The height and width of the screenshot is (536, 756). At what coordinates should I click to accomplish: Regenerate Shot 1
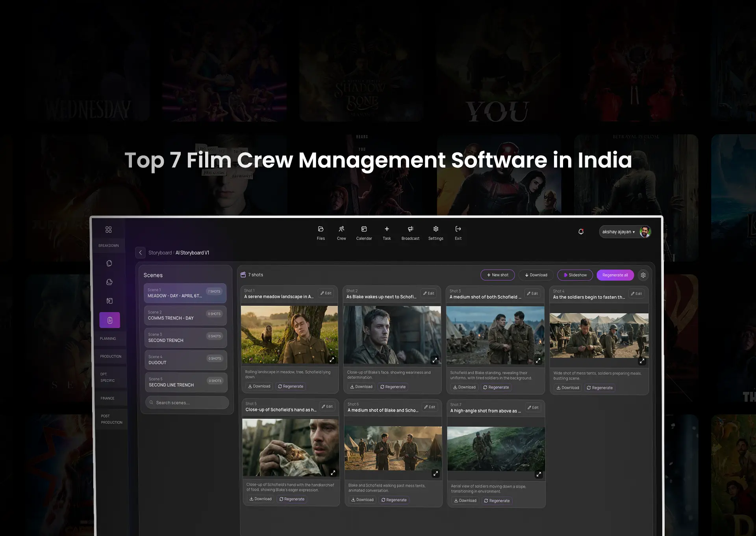point(291,386)
